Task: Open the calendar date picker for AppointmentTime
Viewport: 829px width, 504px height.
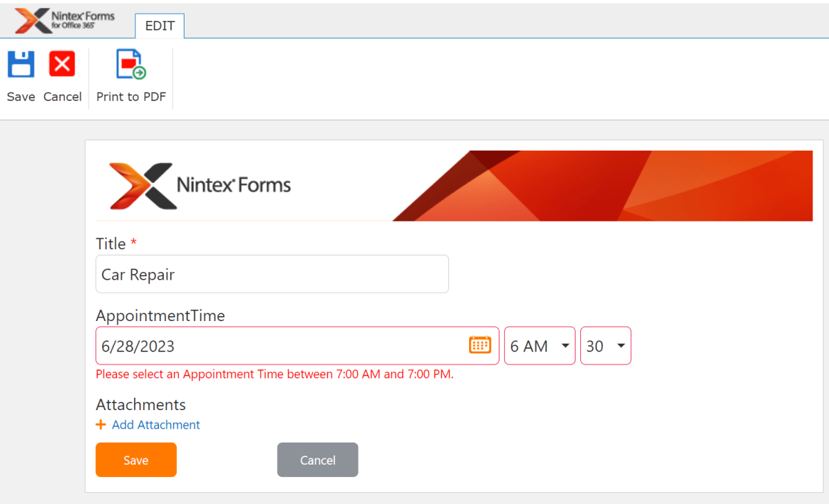Action: pos(480,344)
